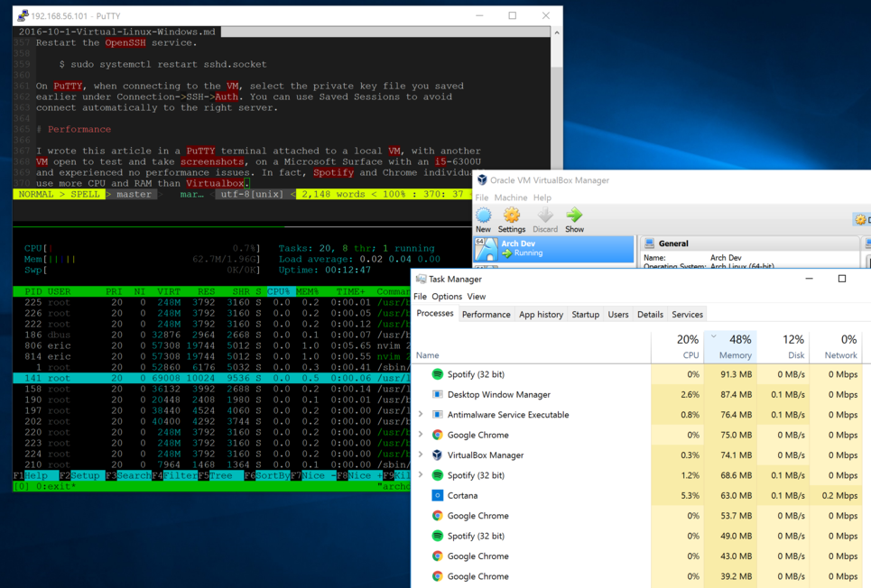Select the highlighted PID 141 row in htop
This screenshot has height=588, width=871.
[x=211, y=378]
